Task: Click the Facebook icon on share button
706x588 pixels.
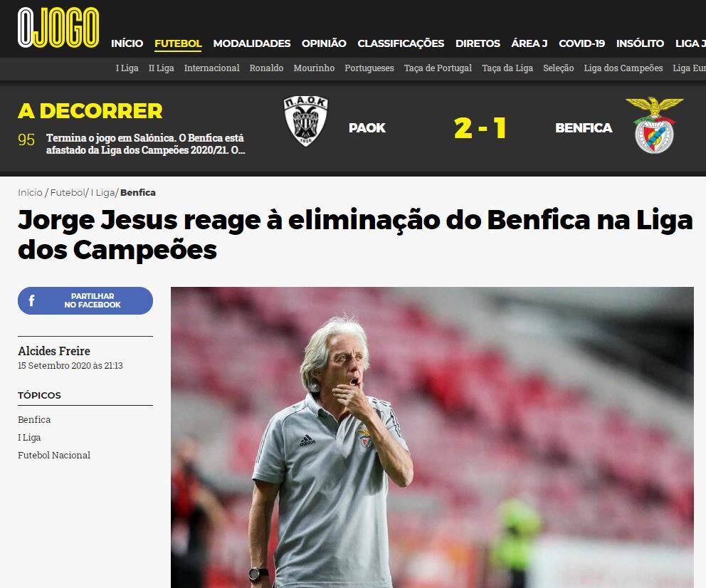Action: point(31,300)
